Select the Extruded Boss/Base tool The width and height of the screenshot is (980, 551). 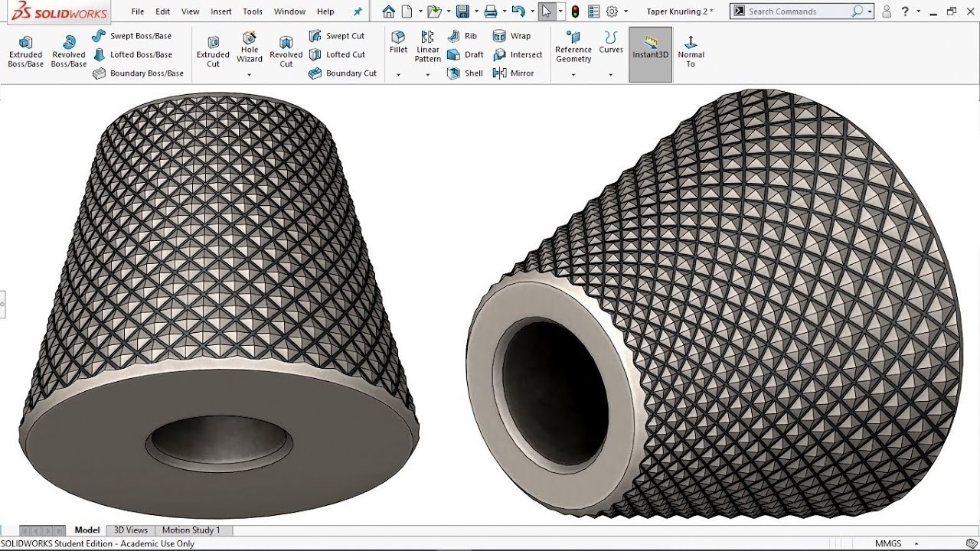click(25, 52)
